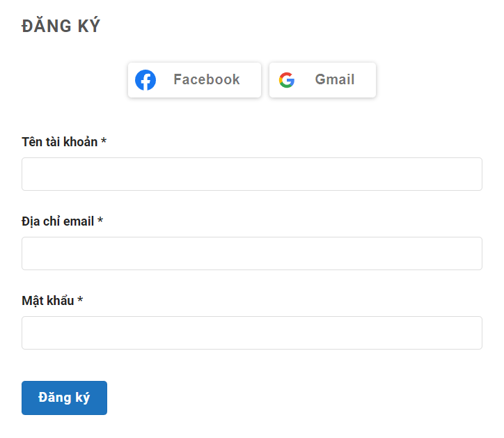Click the "Địa chỉ email" field label
This screenshot has width=504, height=438.
click(58, 221)
